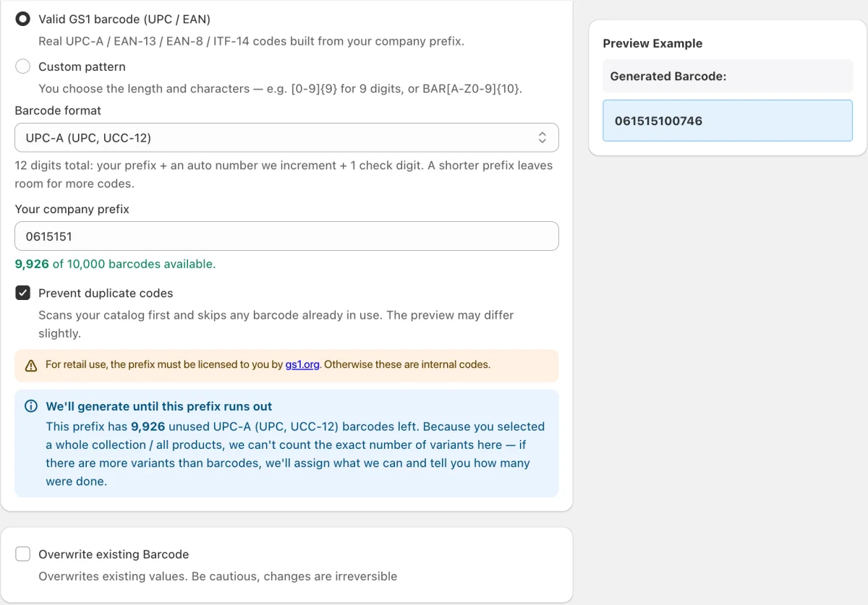Viewport: 868px width, 605px height.
Task: Open the Barcode format dropdown
Action: [286, 137]
